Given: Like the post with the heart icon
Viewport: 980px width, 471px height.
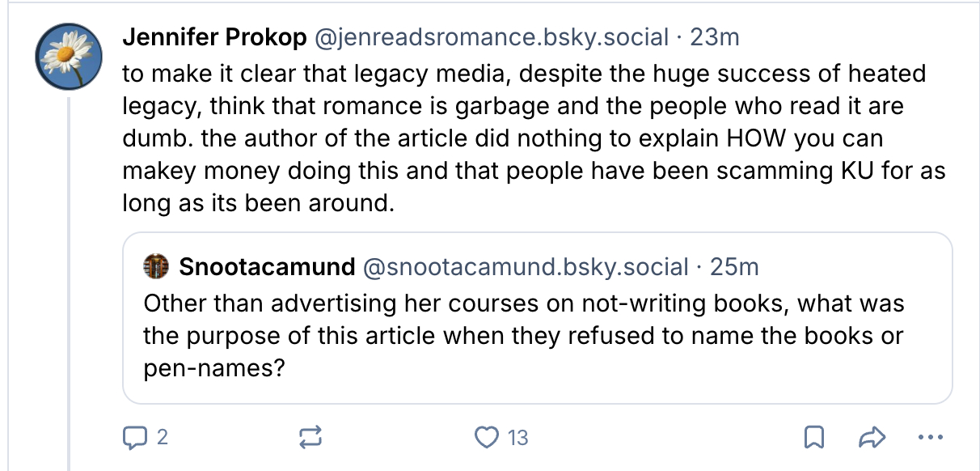Looking at the screenshot, I should pos(487,438).
